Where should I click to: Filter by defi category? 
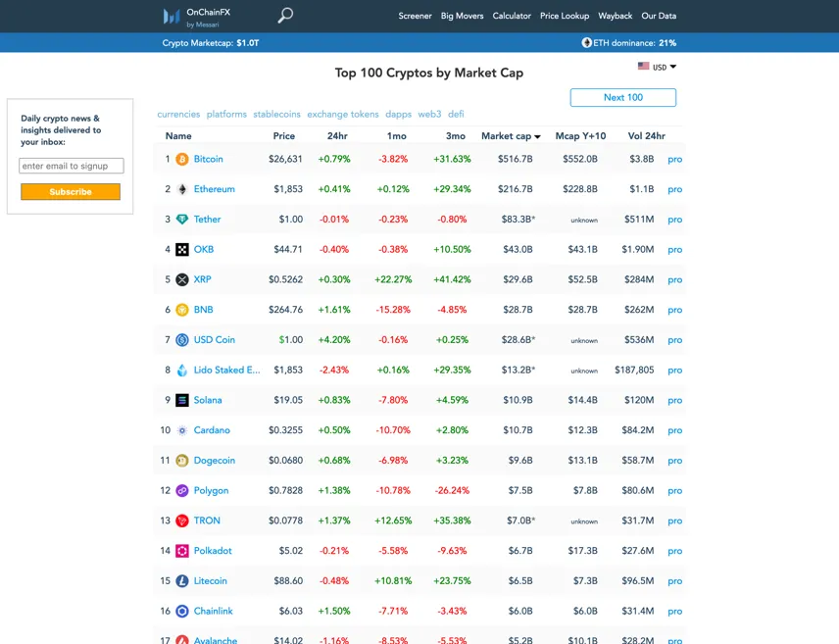pyautogui.click(x=456, y=114)
